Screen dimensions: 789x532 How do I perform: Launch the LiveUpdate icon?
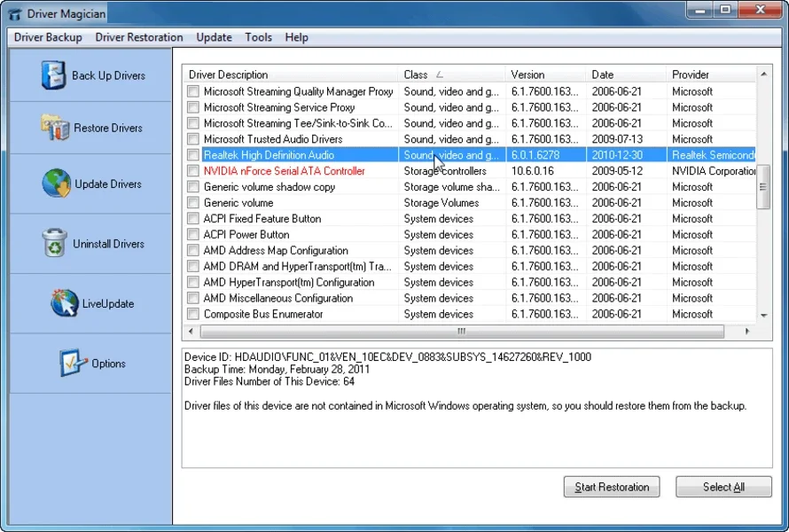64,303
